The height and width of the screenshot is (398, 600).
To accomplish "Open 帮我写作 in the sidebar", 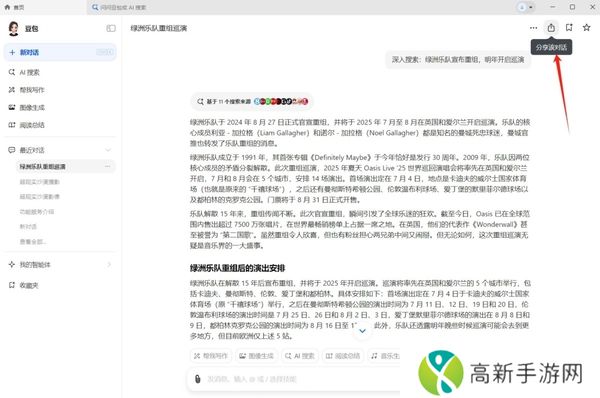I will click(32, 90).
